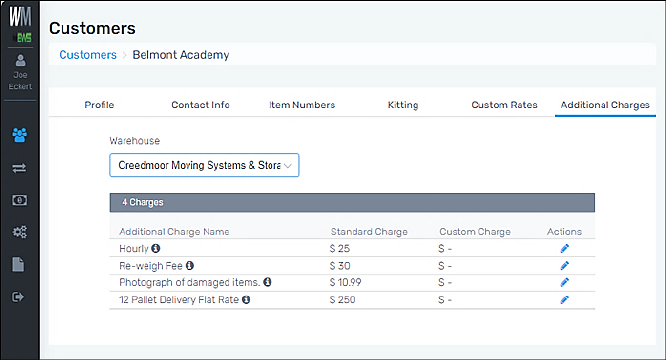Screen dimensions: 666x360
Task: Click the Customers page heading
Action: [x=92, y=28]
